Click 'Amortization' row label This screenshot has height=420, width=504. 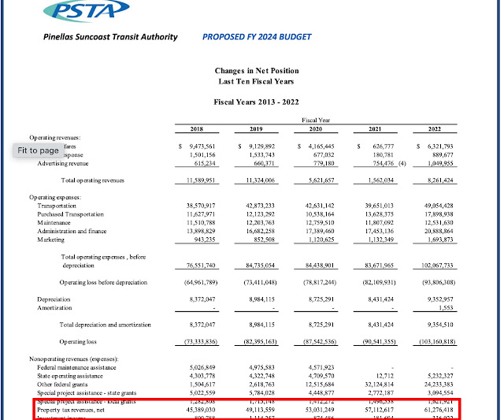pyautogui.click(x=54, y=308)
